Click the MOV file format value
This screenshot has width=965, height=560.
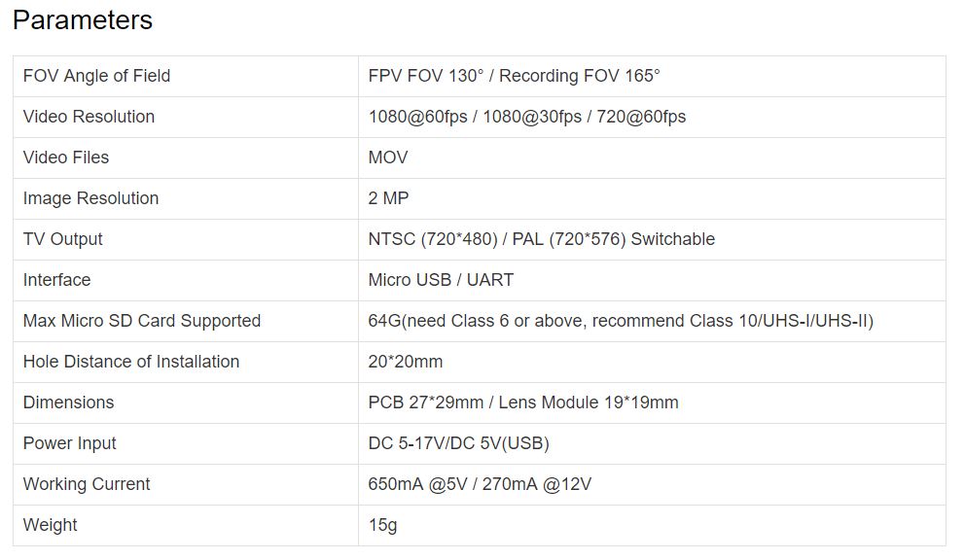388,157
